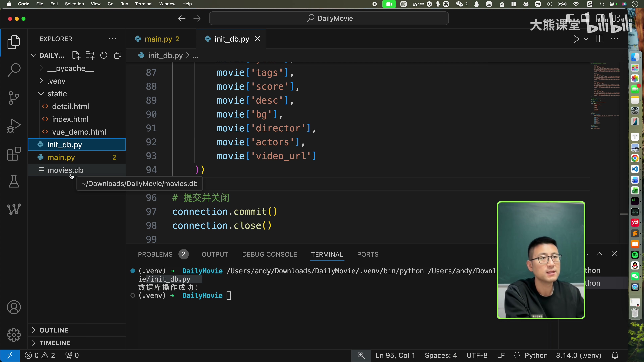Open Source Control view

14,98
